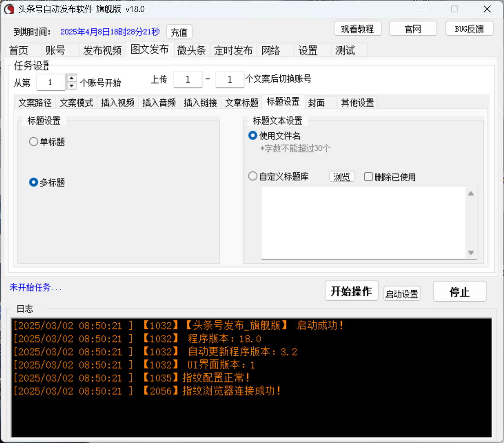Click the 开始操作 start button
This screenshot has width=504, height=443.
point(351,291)
